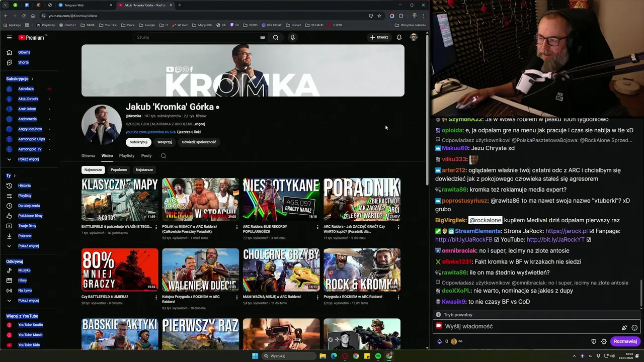Open Historia in the sidebar

(24, 186)
